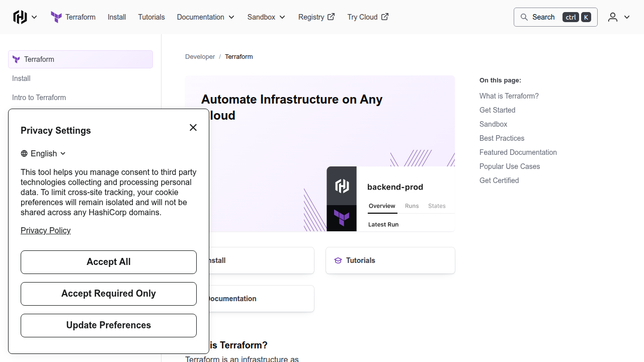The height and width of the screenshot is (362, 644).
Task: Open the English language dropdown
Action: pyautogui.click(x=43, y=154)
